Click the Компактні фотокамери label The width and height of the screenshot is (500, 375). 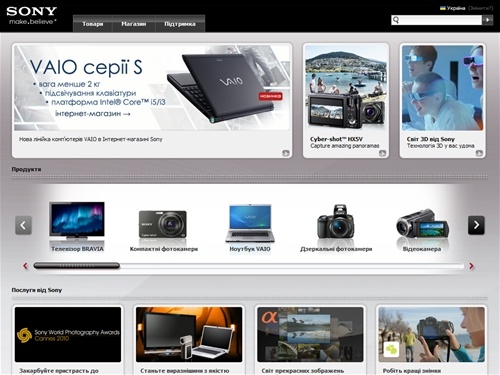(x=164, y=249)
